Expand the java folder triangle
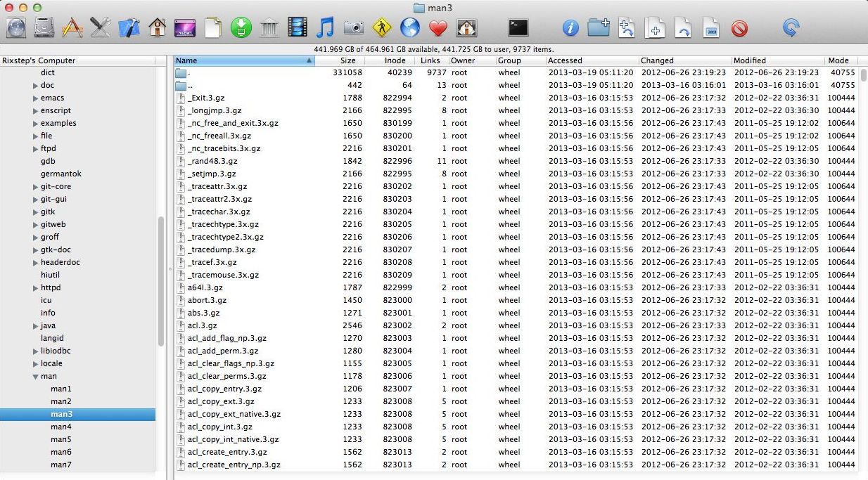Screen dimensions: 868x480 point(35,326)
